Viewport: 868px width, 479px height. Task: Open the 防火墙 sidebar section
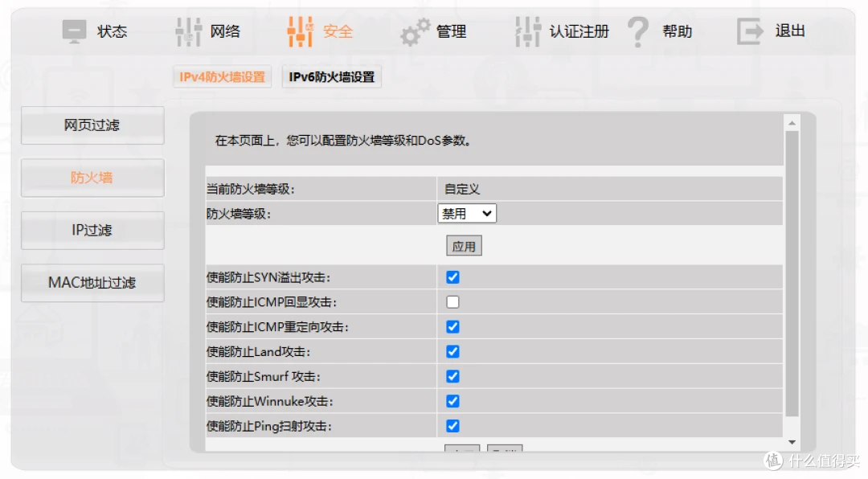[x=92, y=178]
